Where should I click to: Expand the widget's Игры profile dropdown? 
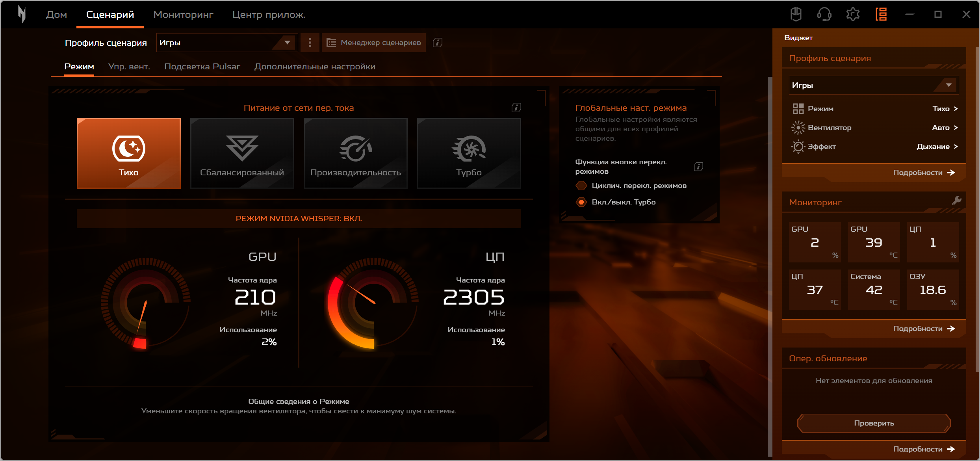[x=873, y=85]
